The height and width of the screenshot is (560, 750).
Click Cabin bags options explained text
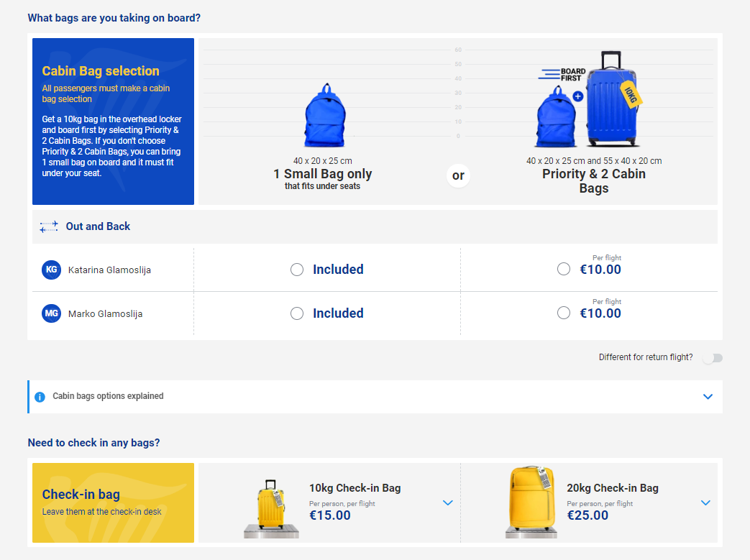[x=108, y=396]
